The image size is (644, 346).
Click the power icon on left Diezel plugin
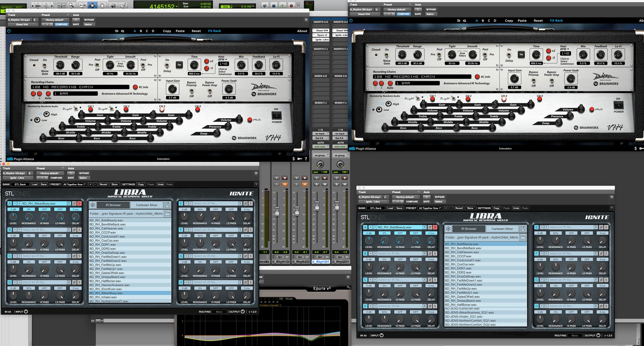[9, 31]
